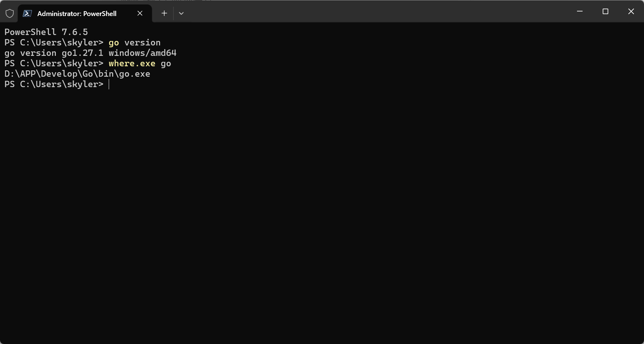Click the empty terminal area below the prompt
This screenshot has width=644, height=344.
[322, 216]
